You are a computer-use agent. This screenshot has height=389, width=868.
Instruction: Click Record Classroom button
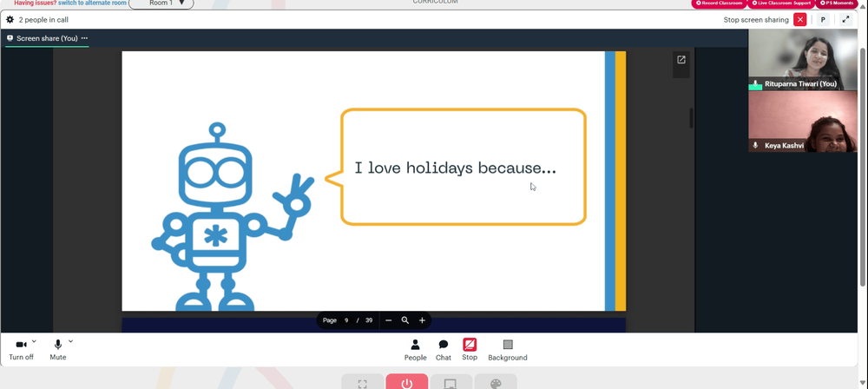click(719, 3)
